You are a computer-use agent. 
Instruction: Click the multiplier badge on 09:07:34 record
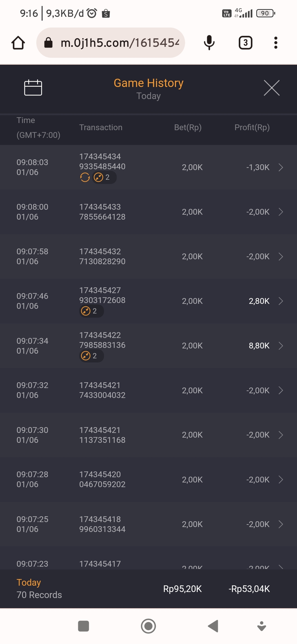(91, 356)
